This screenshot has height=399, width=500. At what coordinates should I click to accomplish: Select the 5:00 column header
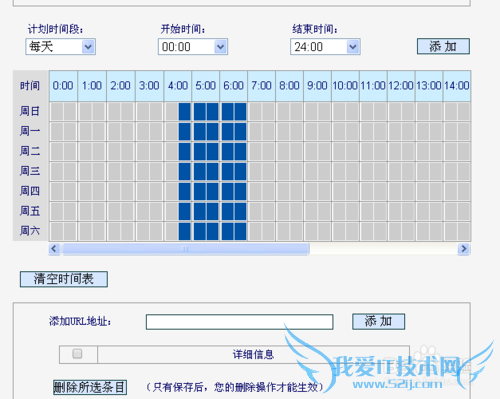[205, 86]
